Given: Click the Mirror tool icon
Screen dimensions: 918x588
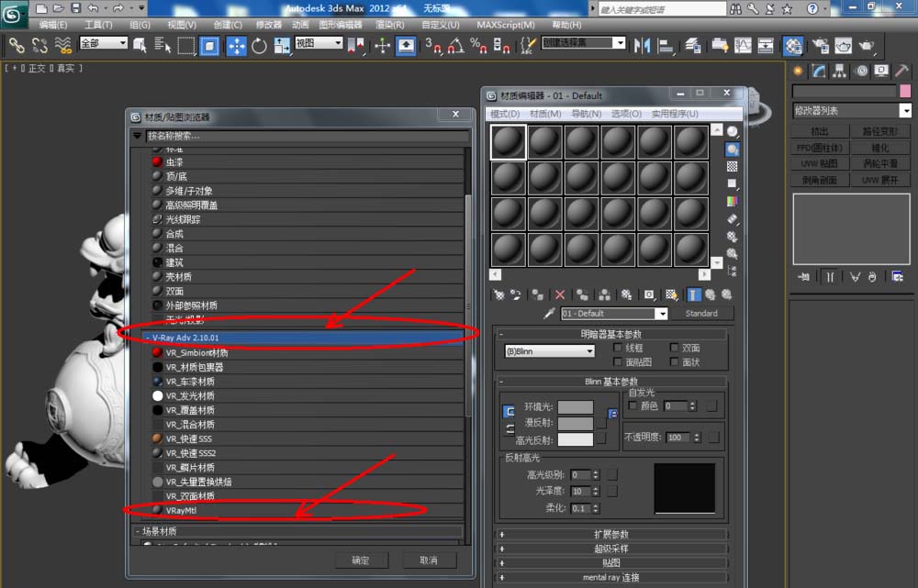Looking at the screenshot, I should (x=643, y=46).
